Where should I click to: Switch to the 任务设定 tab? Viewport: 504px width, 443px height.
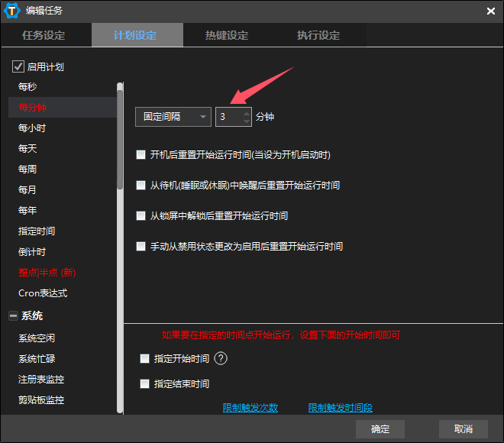(x=44, y=35)
